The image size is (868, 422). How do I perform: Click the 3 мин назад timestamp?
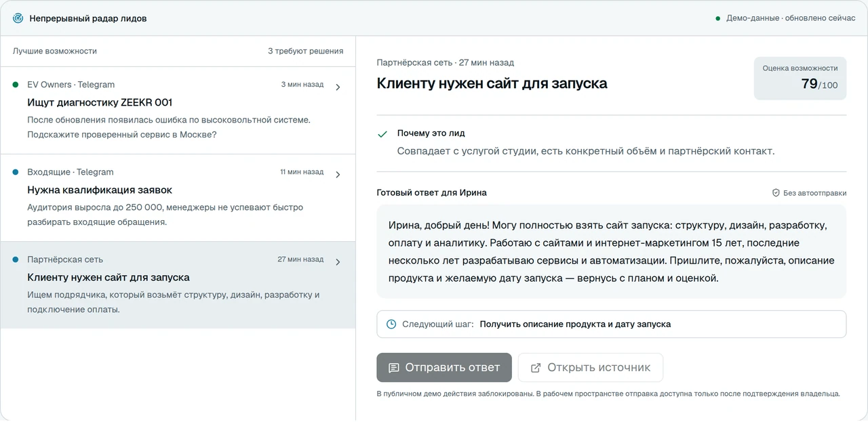click(x=302, y=85)
